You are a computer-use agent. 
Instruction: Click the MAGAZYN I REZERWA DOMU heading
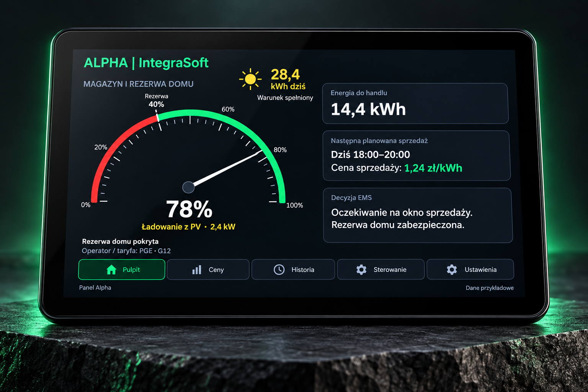(138, 84)
